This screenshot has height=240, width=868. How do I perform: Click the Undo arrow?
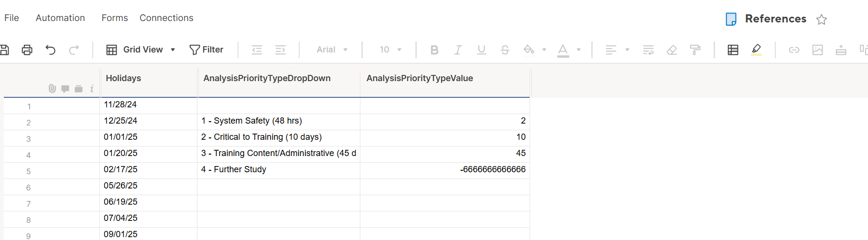point(51,50)
